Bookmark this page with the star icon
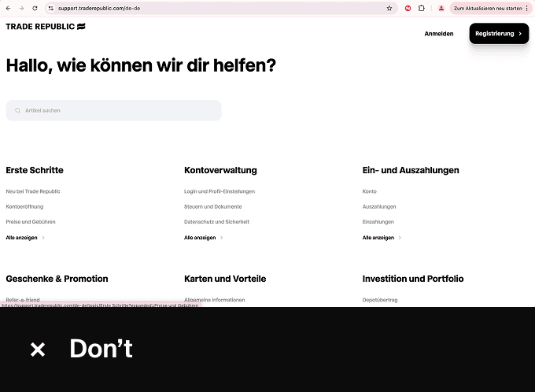Viewport: 535px width, 392px height. [389, 8]
